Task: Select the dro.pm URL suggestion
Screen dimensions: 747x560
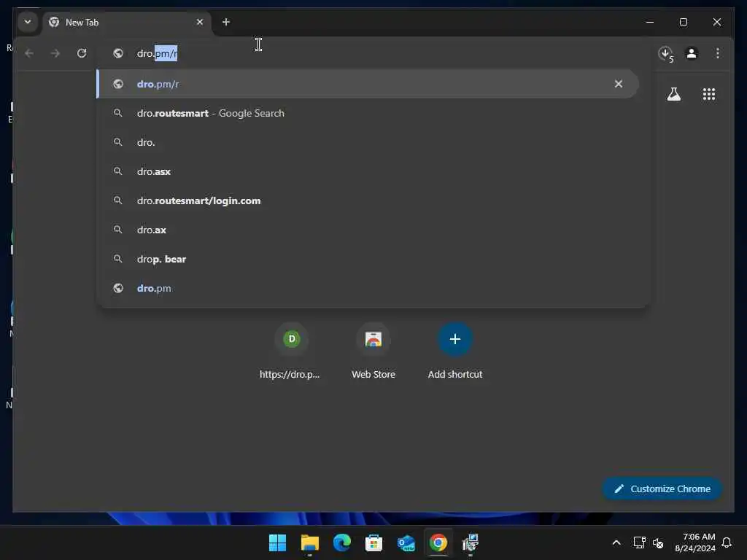Action: coord(367,288)
